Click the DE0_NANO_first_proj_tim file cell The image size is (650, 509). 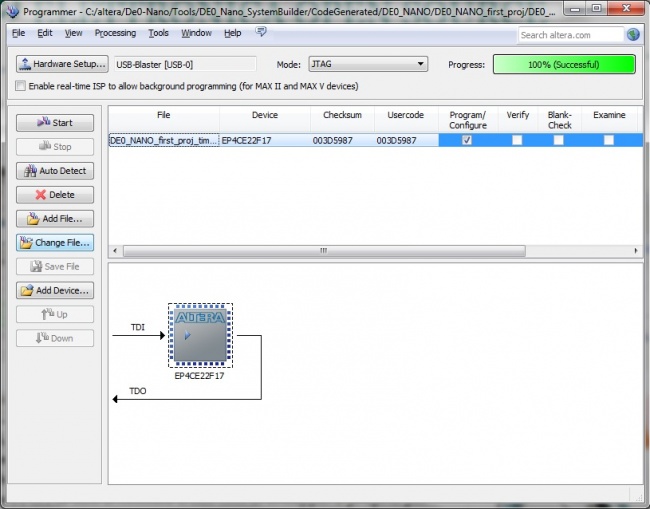[x=164, y=140]
